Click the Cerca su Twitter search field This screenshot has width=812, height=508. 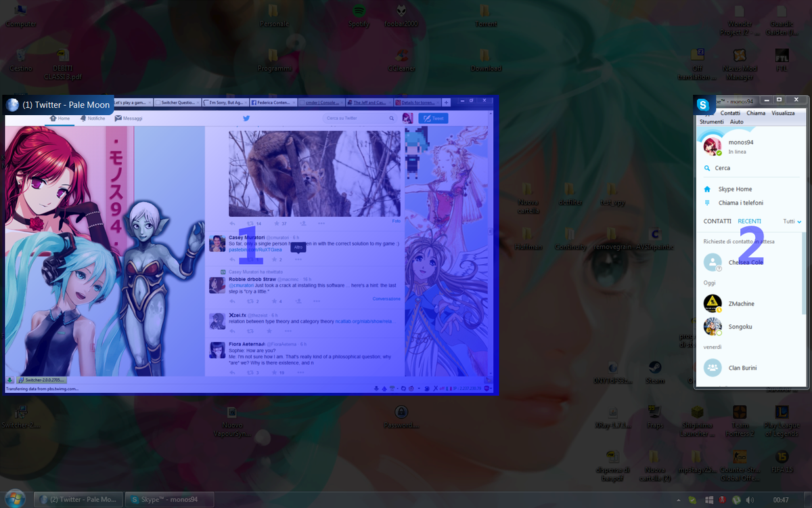[359, 119]
